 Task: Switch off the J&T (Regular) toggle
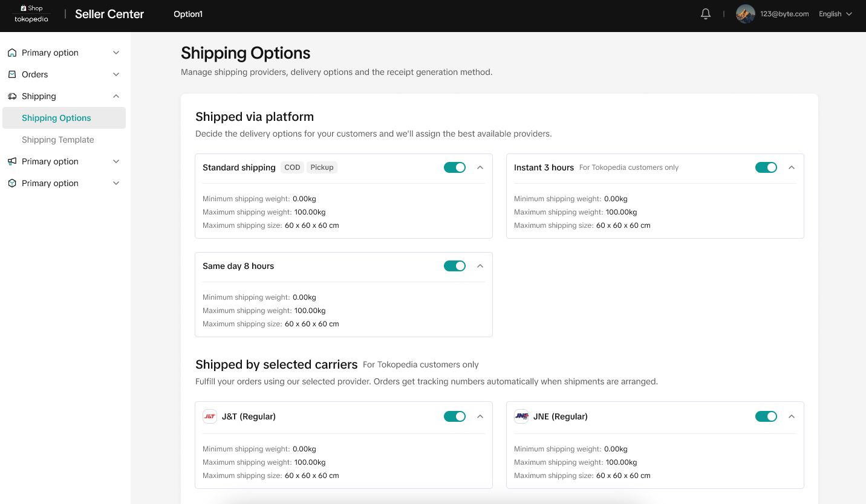(x=455, y=416)
